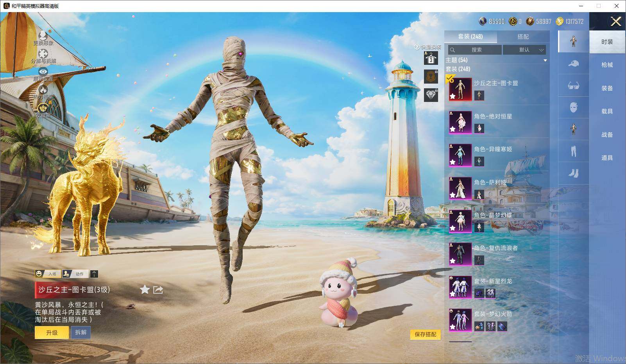The width and height of the screenshot is (626, 364).
Task: Click the small item icon under 角色-萨利娅
Action: click(479, 194)
